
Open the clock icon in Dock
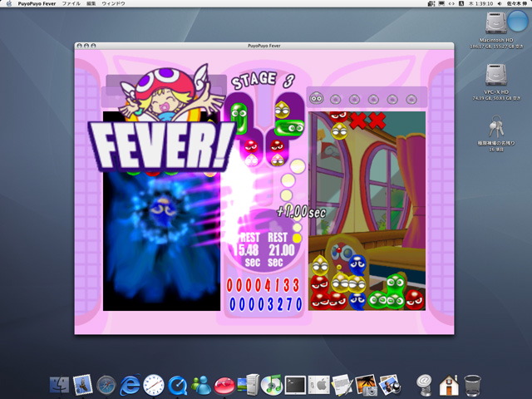click(x=153, y=385)
